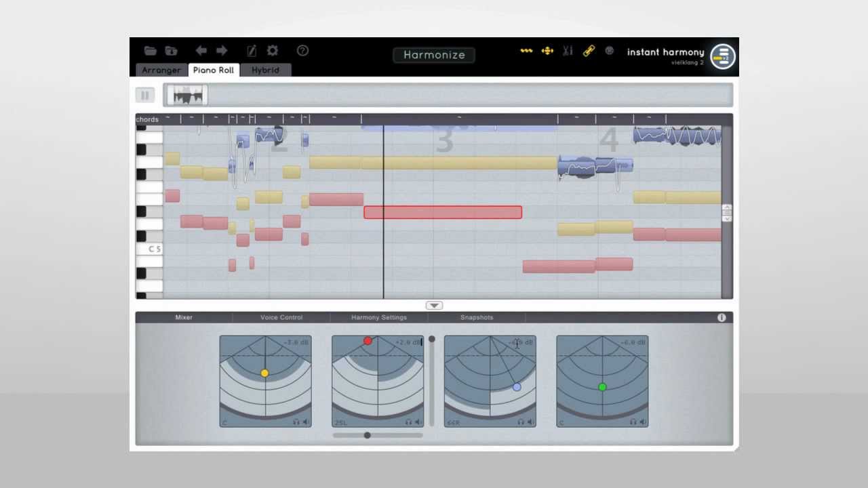
Task: Select the yellow link tool
Action: (589, 51)
